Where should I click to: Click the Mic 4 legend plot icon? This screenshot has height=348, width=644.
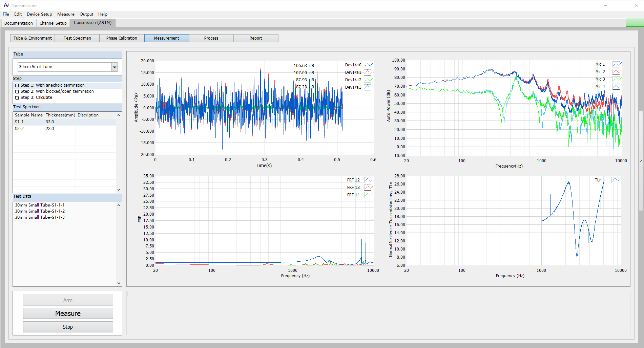click(x=617, y=87)
